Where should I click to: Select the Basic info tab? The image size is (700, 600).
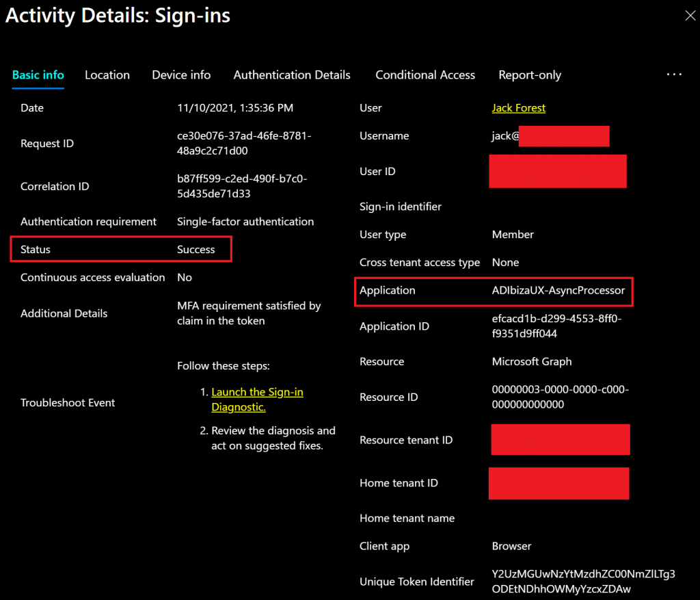click(38, 75)
